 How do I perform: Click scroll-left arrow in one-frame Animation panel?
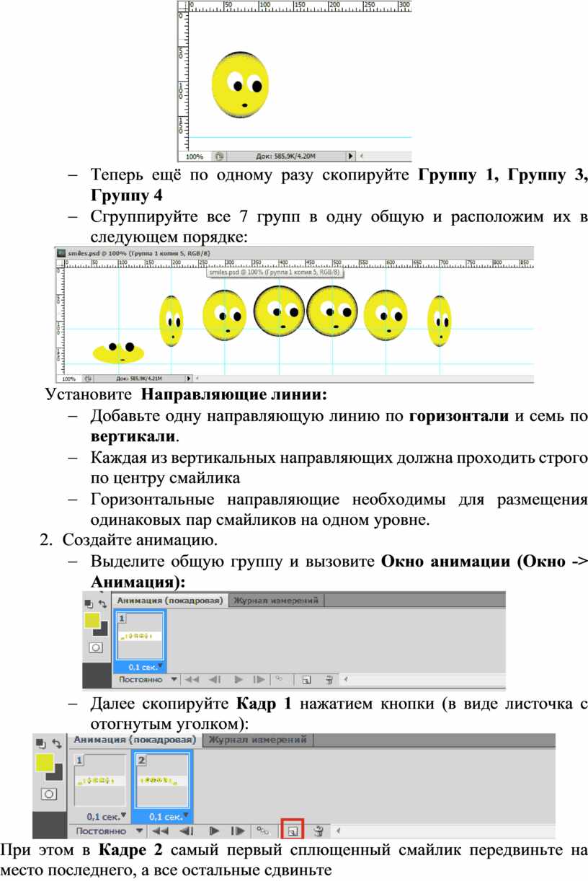[x=344, y=679]
